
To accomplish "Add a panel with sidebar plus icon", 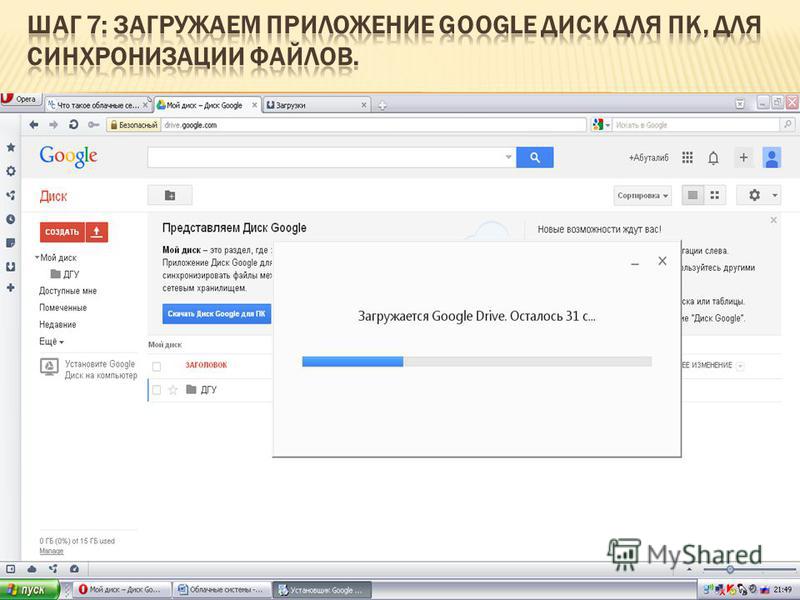I will coord(10,288).
